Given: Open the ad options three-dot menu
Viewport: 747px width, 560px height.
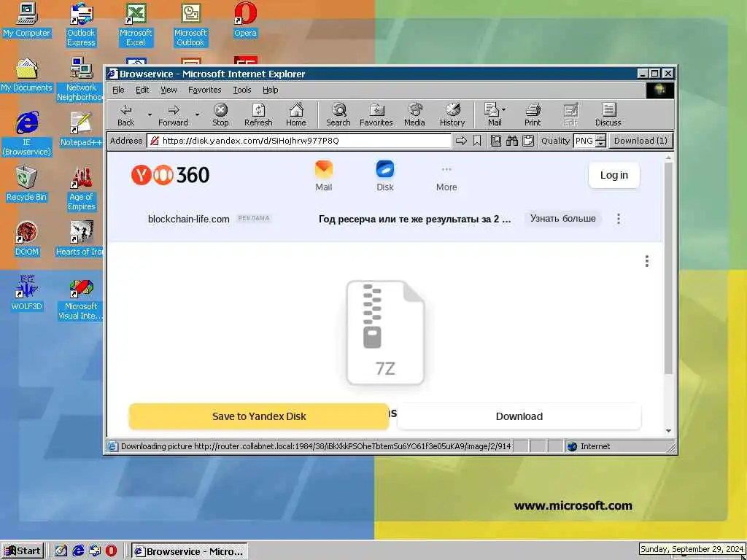Looking at the screenshot, I should tap(619, 219).
